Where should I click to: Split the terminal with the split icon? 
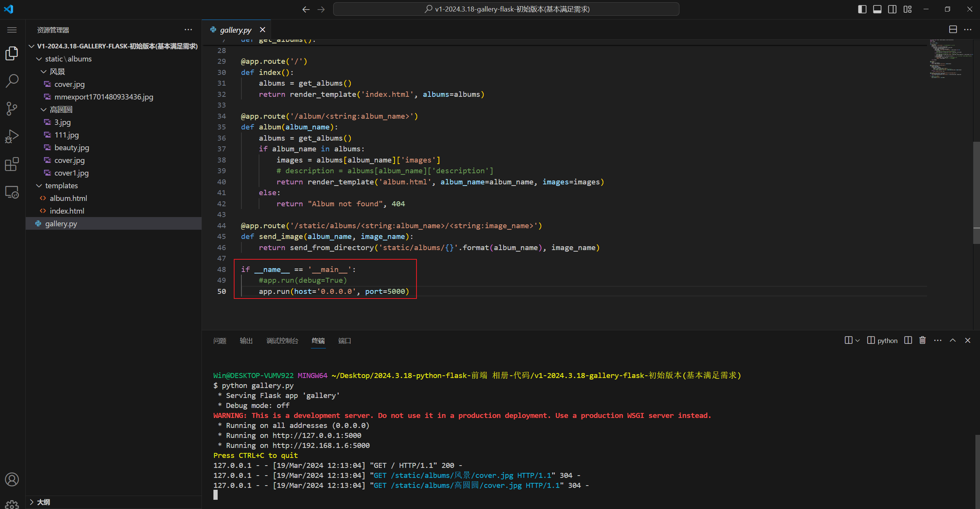coord(908,340)
